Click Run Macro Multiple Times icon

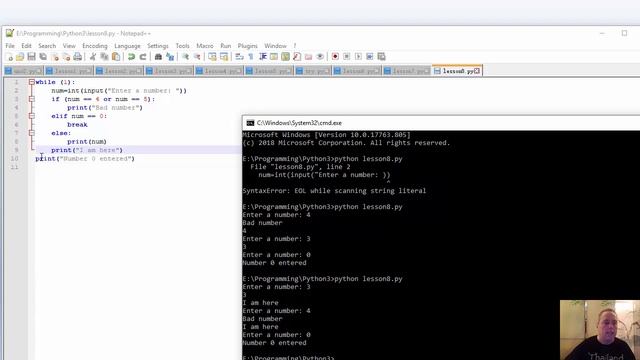tap(369, 57)
